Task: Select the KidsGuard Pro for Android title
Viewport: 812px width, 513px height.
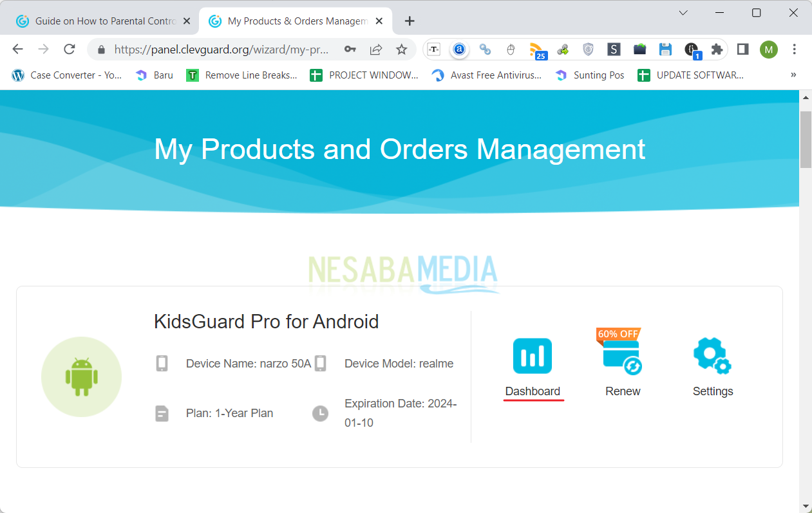Action: pos(266,321)
